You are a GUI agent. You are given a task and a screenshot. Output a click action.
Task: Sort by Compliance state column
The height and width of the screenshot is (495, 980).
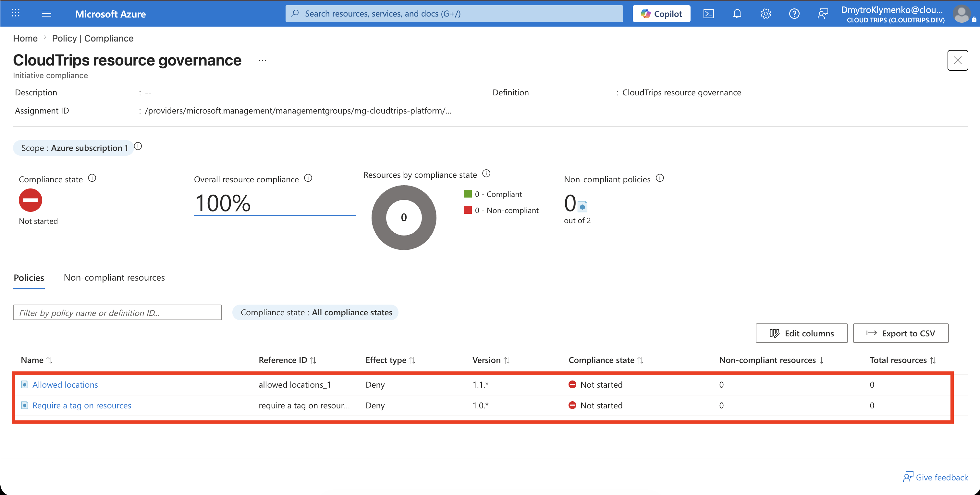(606, 360)
